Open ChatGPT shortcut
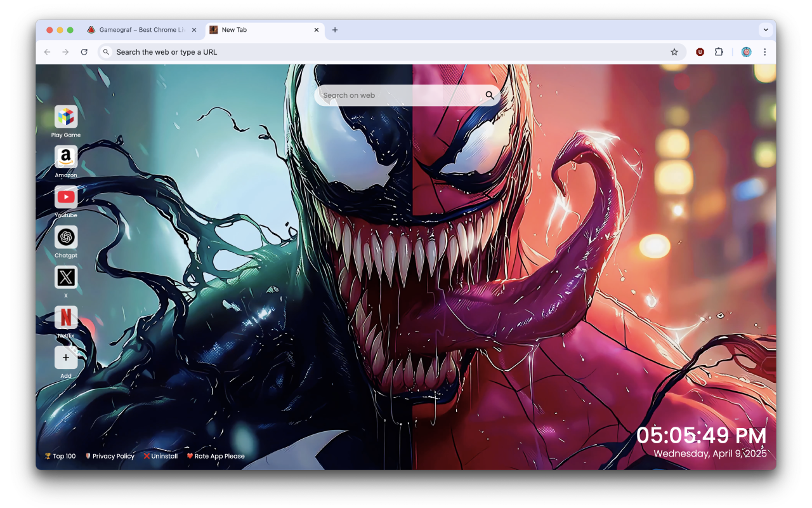 pos(66,237)
